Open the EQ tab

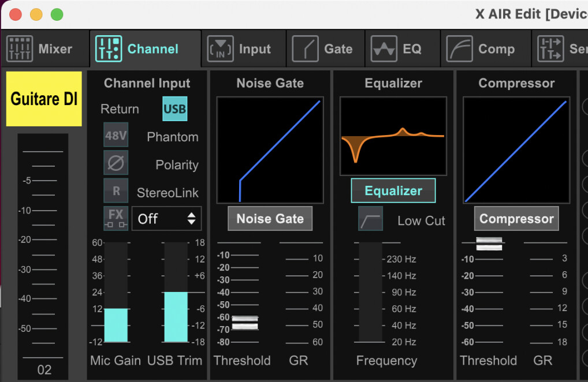pos(403,48)
